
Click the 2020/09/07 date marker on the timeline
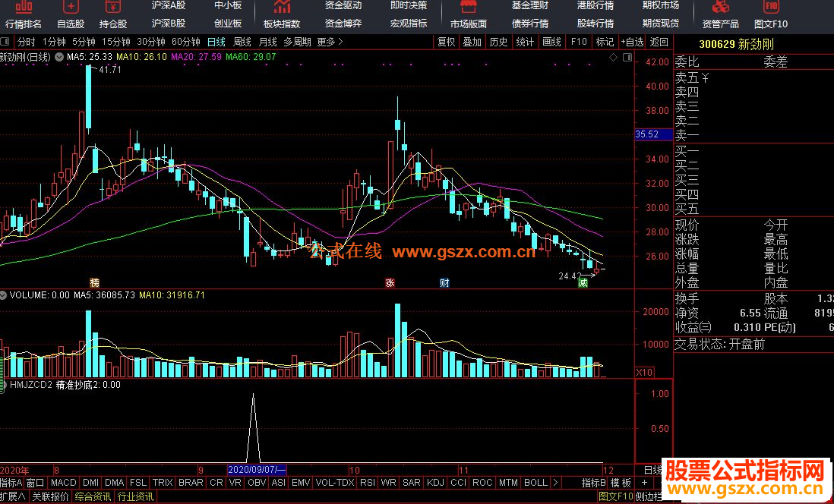coord(257,470)
